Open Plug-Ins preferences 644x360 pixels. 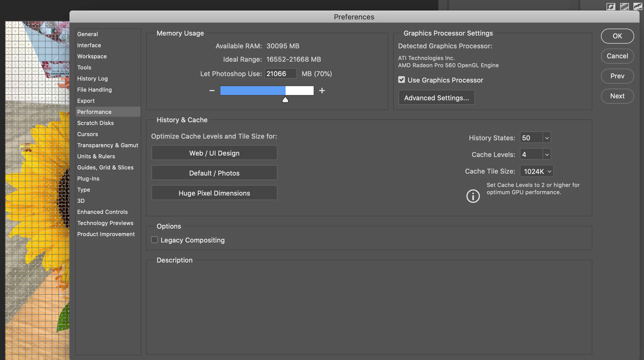pyautogui.click(x=108, y=179)
